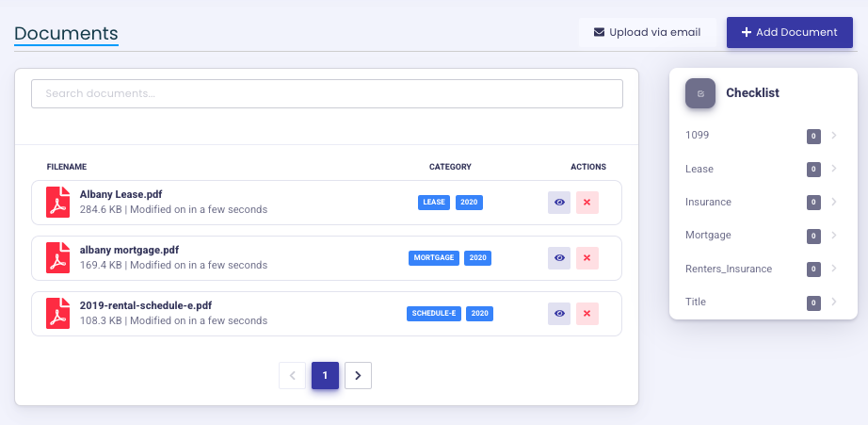Click the 284.6 KB file size text
The height and width of the screenshot is (425, 868).
[101, 209]
